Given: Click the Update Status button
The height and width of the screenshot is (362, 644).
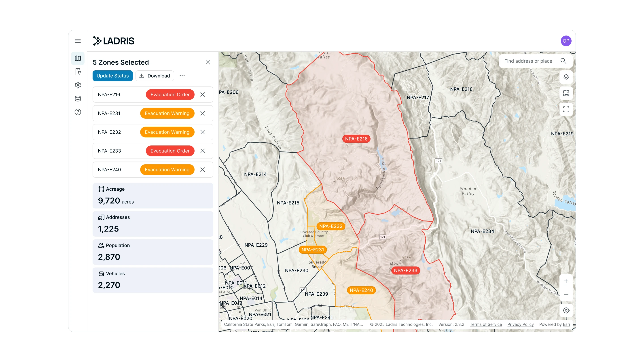Looking at the screenshot, I should pyautogui.click(x=112, y=76).
